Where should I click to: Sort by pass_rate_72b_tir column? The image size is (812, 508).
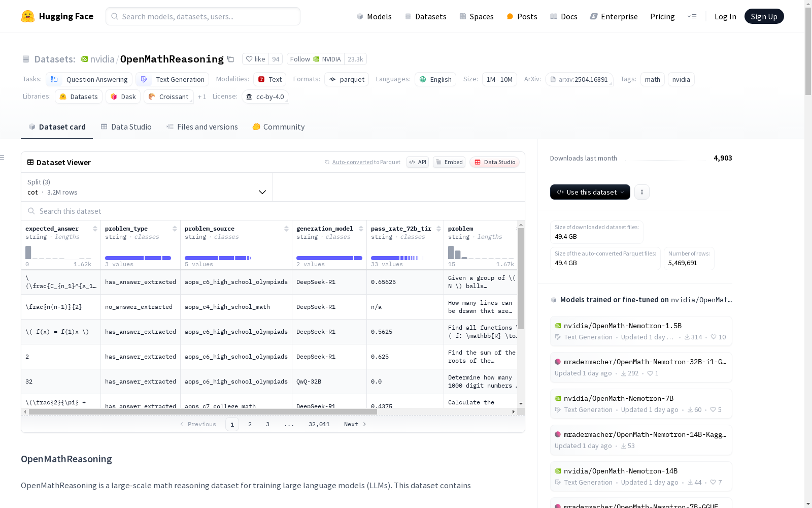click(438, 229)
